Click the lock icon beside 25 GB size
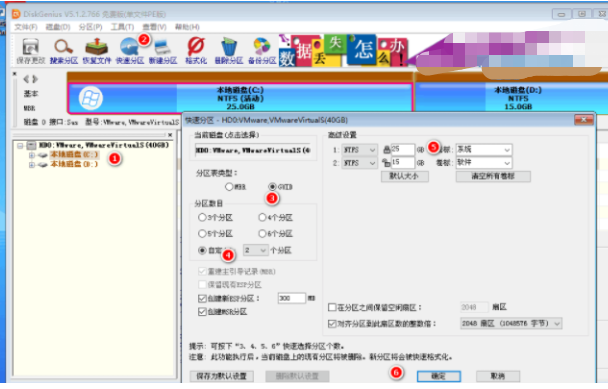The height and width of the screenshot is (389, 608). pos(387,150)
